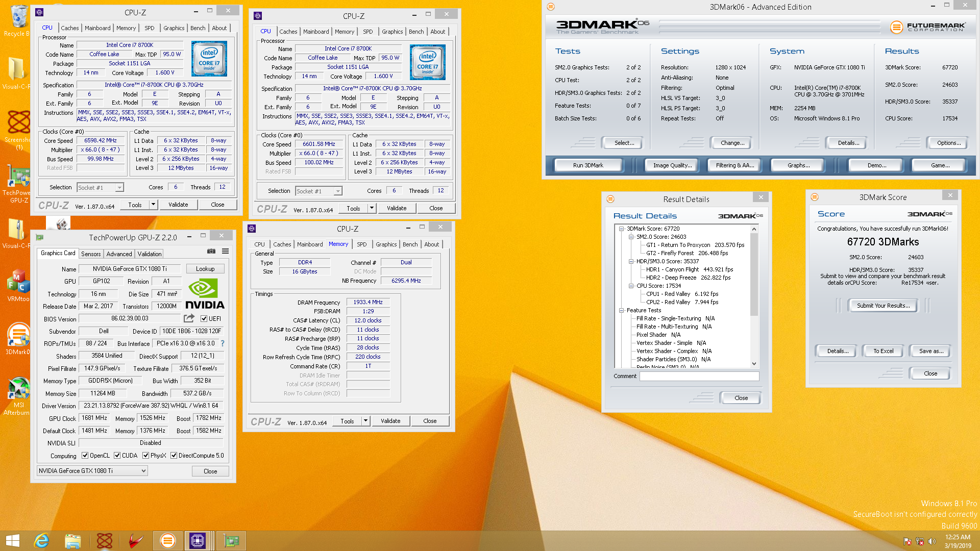This screenshot has width=980, height=551.
Task: Open Mainboard tab in top-left CPU-Z
Action: click(97, 28)
